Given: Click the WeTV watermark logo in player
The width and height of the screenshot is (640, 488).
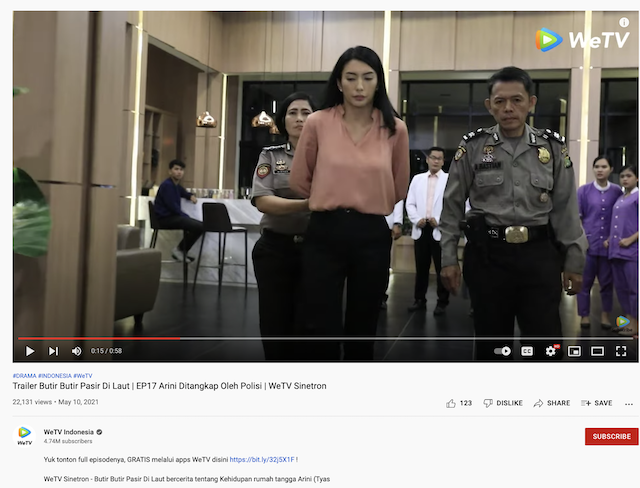Looking at the screenshot, I should coord(582,40).
